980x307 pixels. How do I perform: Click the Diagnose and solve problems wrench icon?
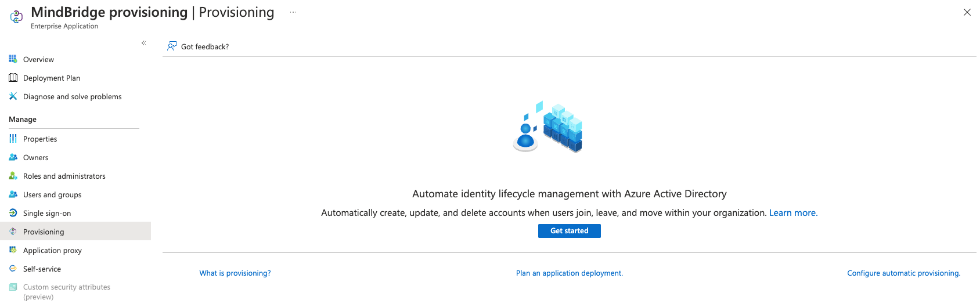pyautogui.click(x=13, y=96)
